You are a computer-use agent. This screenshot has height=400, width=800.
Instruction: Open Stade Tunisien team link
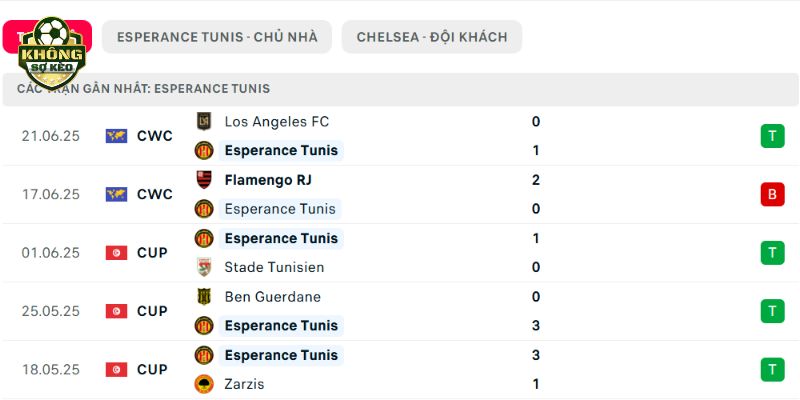pyautogui.click(x=274, y=267)
